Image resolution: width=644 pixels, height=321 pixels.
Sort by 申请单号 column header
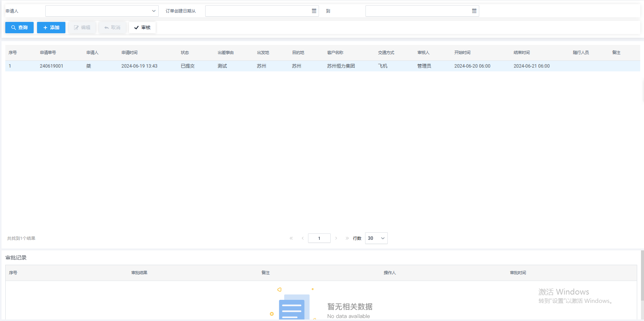[x=48, y=52]
